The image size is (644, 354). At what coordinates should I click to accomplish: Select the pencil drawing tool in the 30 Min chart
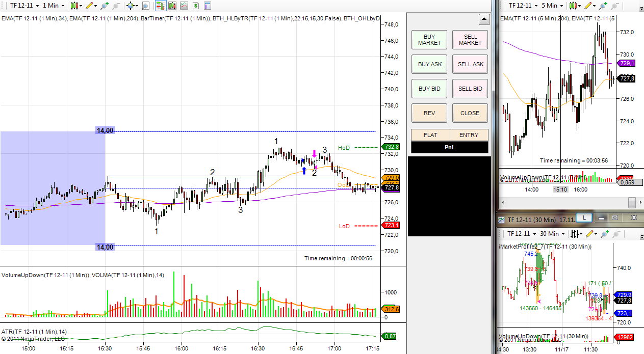click(590, 234)
